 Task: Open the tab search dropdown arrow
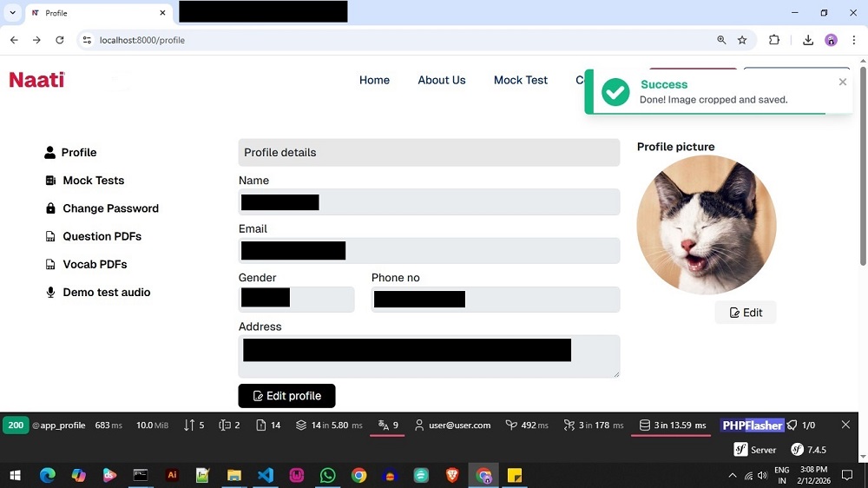(12, 13)
